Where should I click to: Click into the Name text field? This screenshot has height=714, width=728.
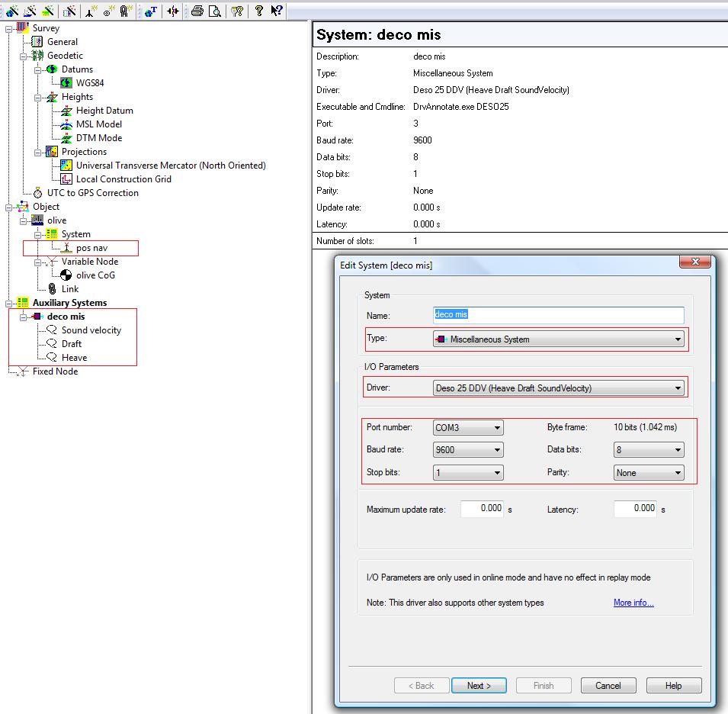pyautogui.click(x=558, y=314)
